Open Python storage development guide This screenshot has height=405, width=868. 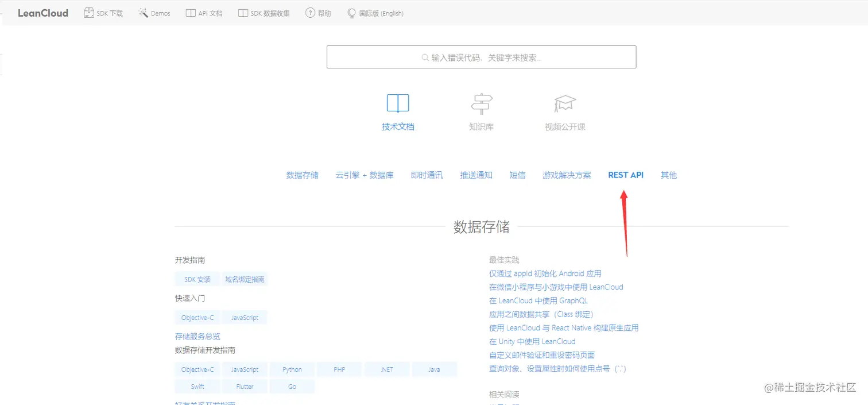coord(292,369)
